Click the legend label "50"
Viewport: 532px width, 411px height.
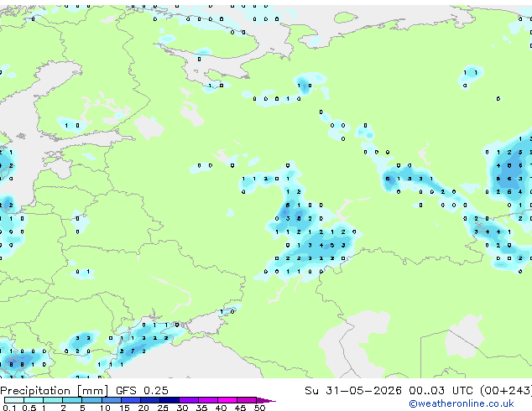coord(259,408)
